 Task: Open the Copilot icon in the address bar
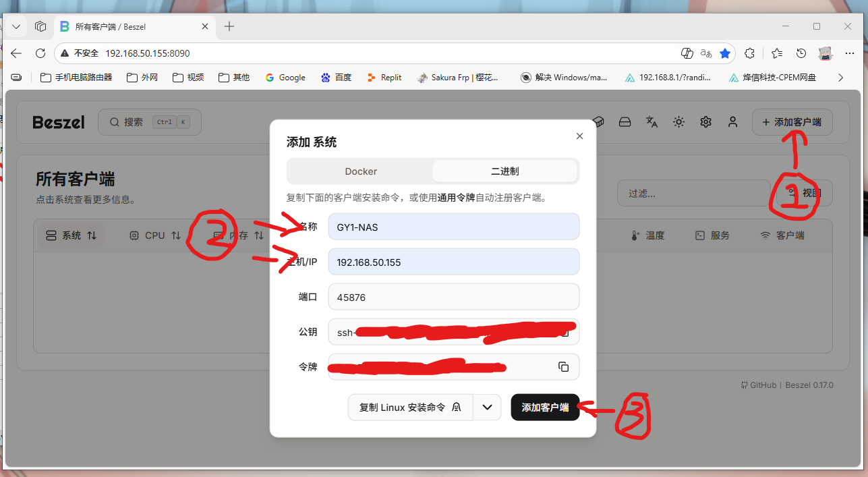[687, 53]
